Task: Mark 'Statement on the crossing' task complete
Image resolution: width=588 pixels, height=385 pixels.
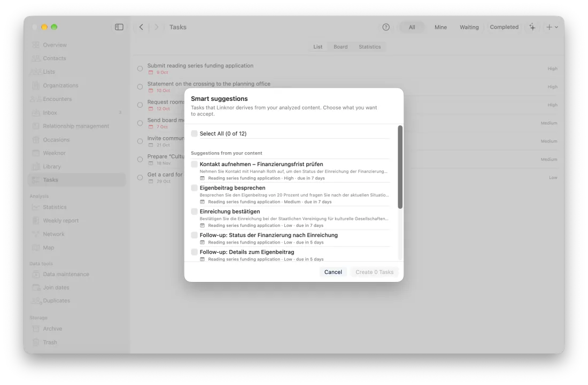Action: tap(140, 87)
